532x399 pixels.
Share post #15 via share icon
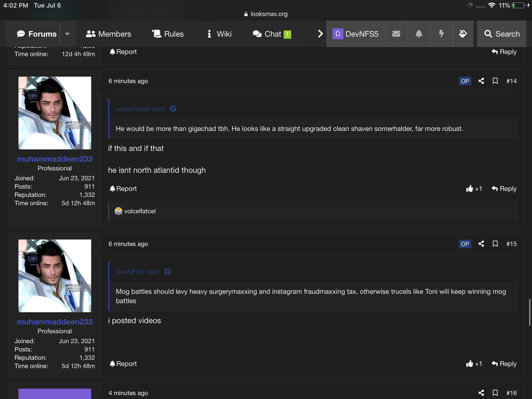pos(481,244)
